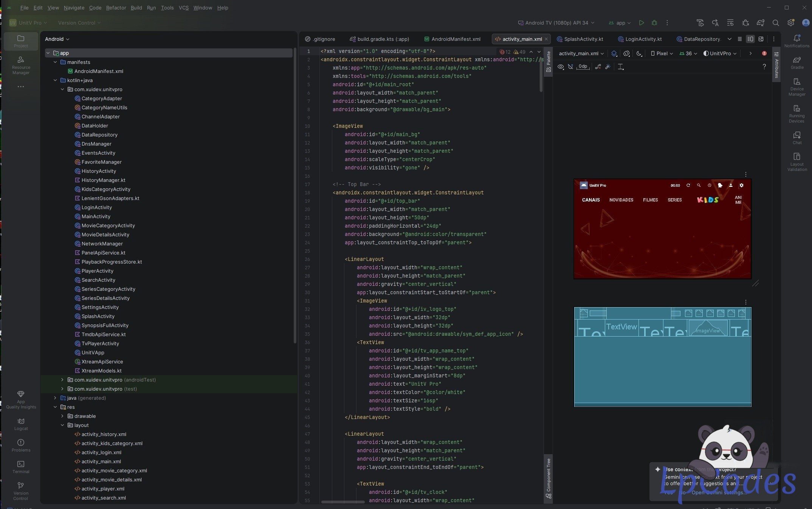The height and width of the screenshot is (509, 812).
Task: Open the Refactor menu
Action: (x=116, y=8)
